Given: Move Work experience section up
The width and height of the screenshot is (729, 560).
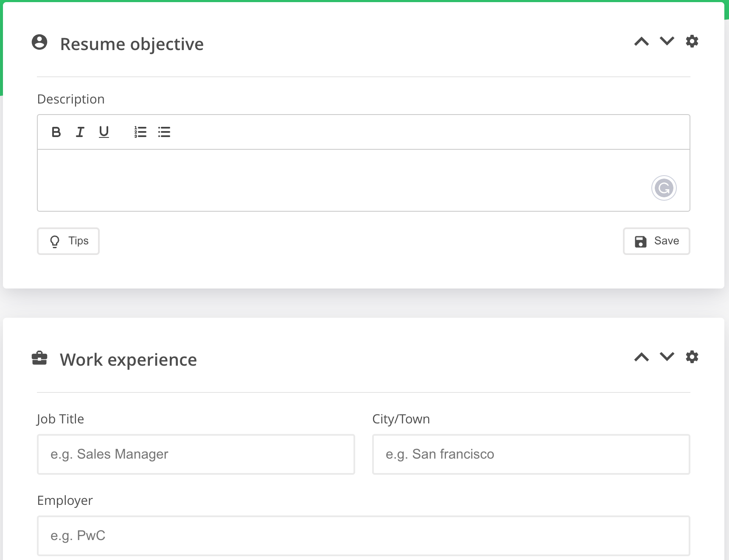Looking at the screenshot, I should [x=642, y=357].
